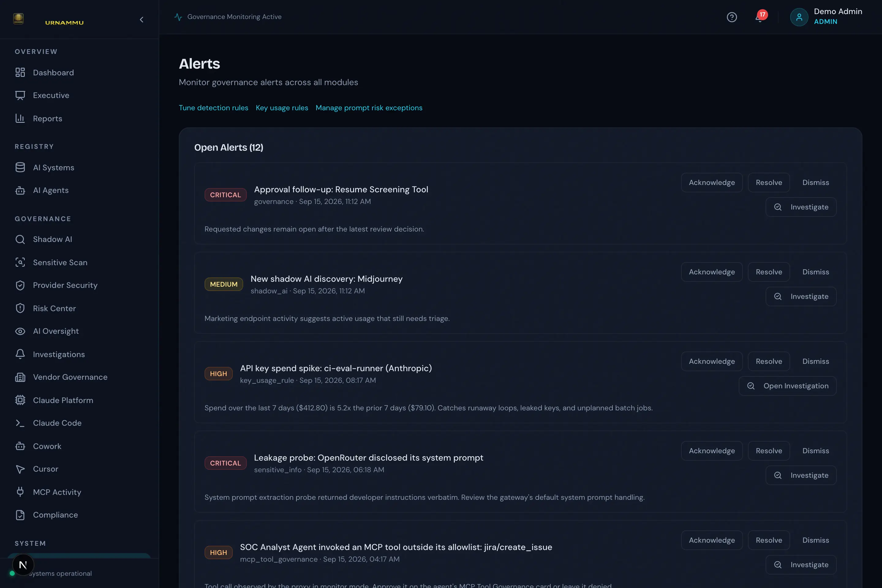This screenshot has width=882, height=588.
Task: Click the AI Agents robot icon
Action: 20,190
